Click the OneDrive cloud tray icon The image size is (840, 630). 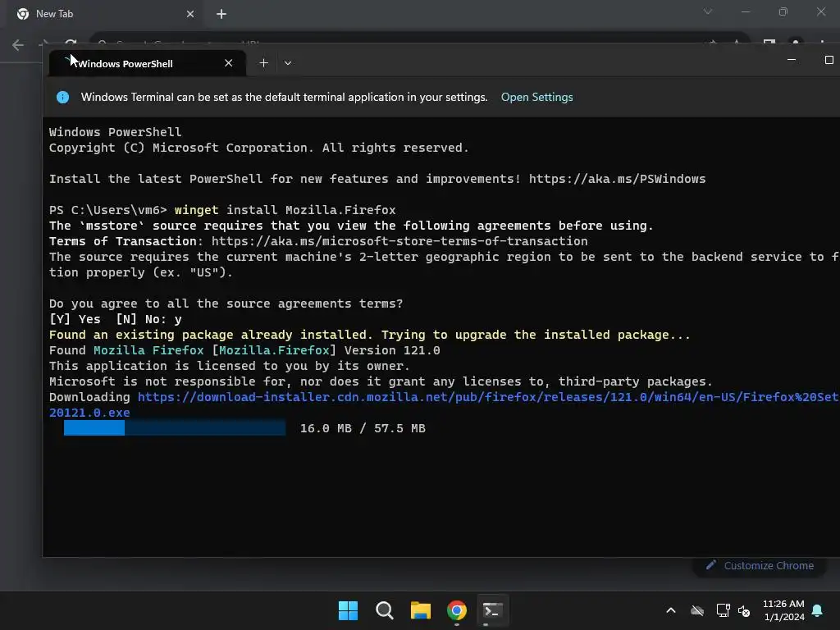(x=697, y=610)
